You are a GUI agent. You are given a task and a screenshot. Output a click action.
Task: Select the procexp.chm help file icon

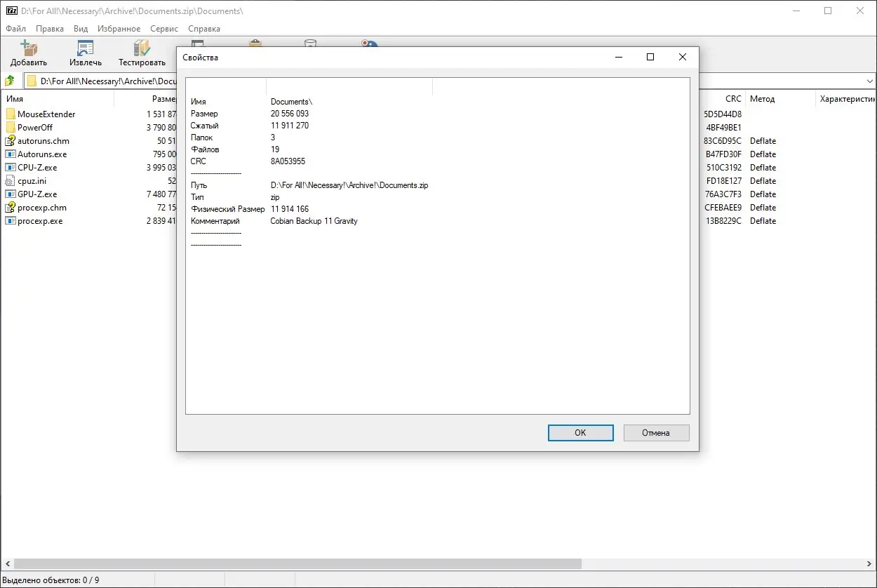[x=11, y=208]
